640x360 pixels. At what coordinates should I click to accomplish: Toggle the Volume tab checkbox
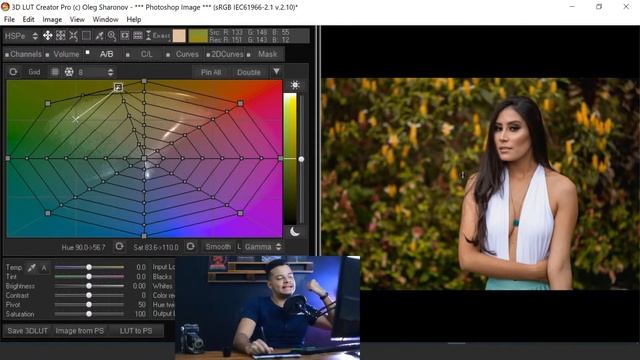(48, 55)
